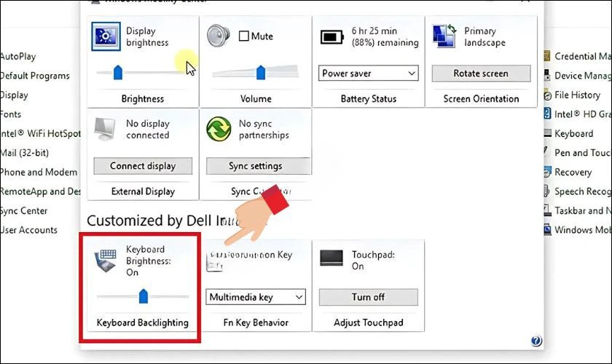Click the green Sync Center icon

pyautogui.click(x=219, y=129)
